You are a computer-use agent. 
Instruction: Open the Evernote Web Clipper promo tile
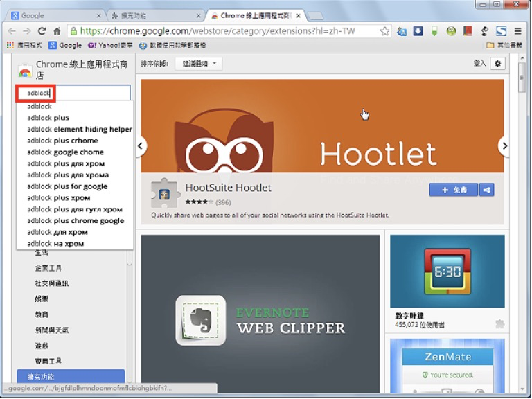click(x=260, y=314)
